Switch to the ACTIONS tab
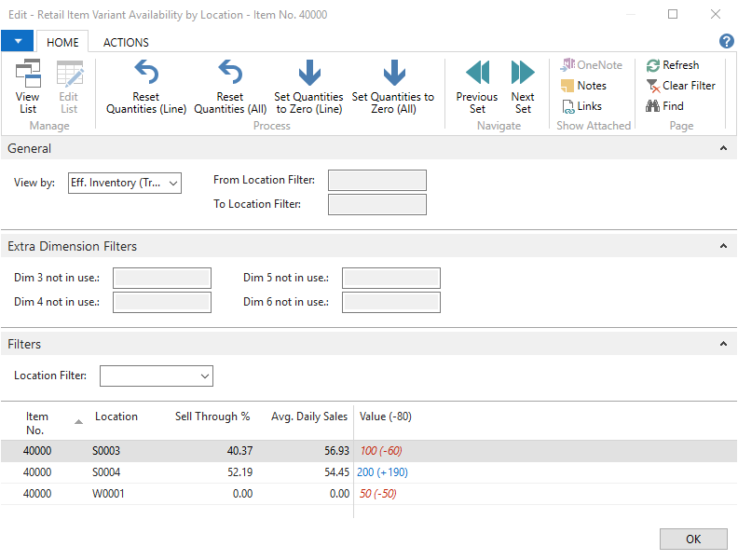 (126, 42)
